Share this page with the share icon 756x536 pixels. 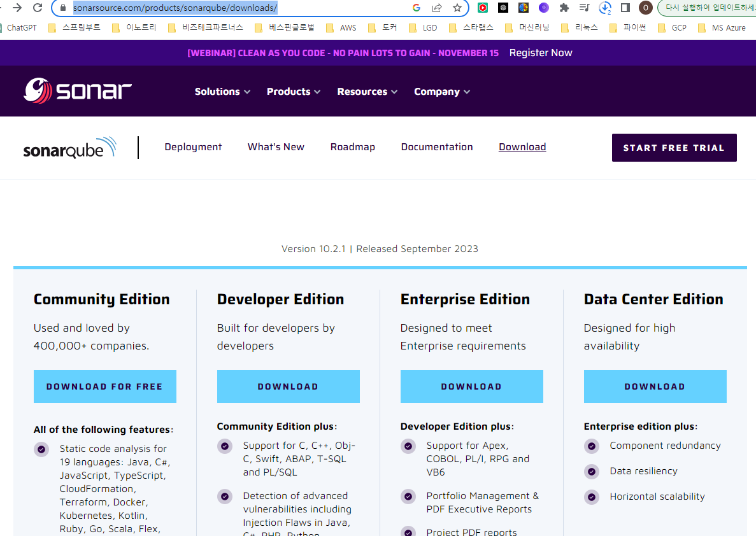[x=437, y=8]
